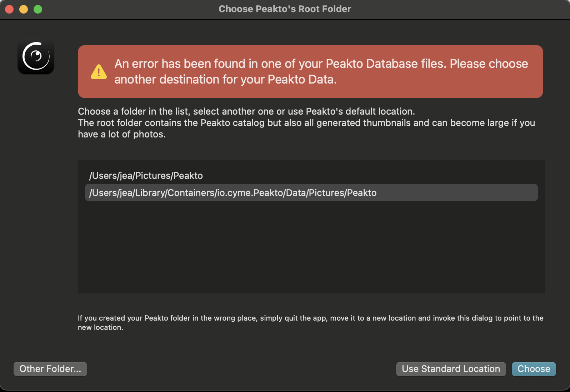Click empty space in the folder list

coord(311,246)
